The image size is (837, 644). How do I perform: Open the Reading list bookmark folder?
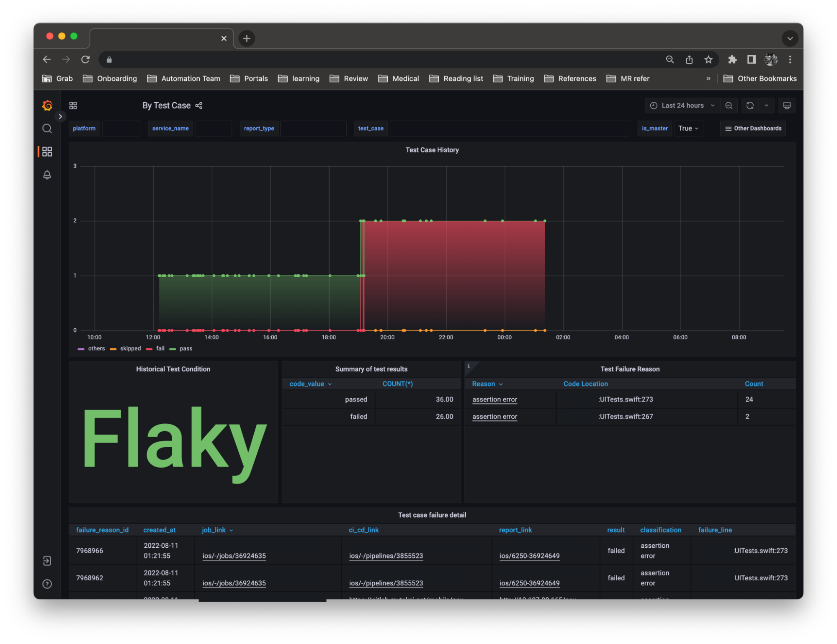point(456,79)
